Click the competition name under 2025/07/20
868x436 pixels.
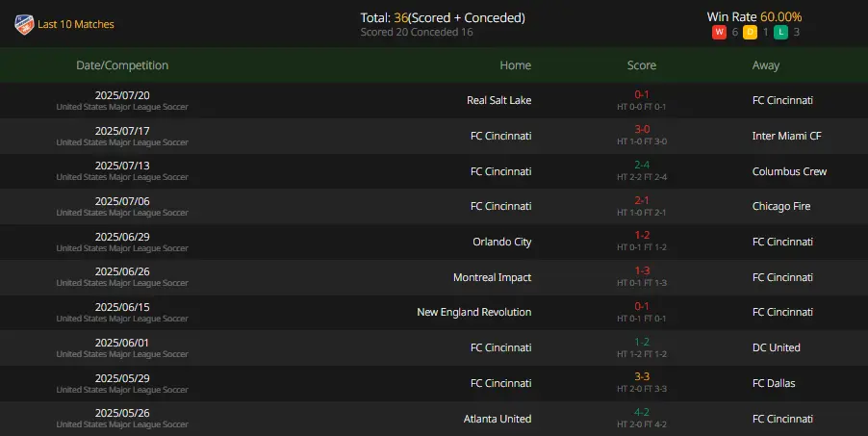click(x=122, y=107)
